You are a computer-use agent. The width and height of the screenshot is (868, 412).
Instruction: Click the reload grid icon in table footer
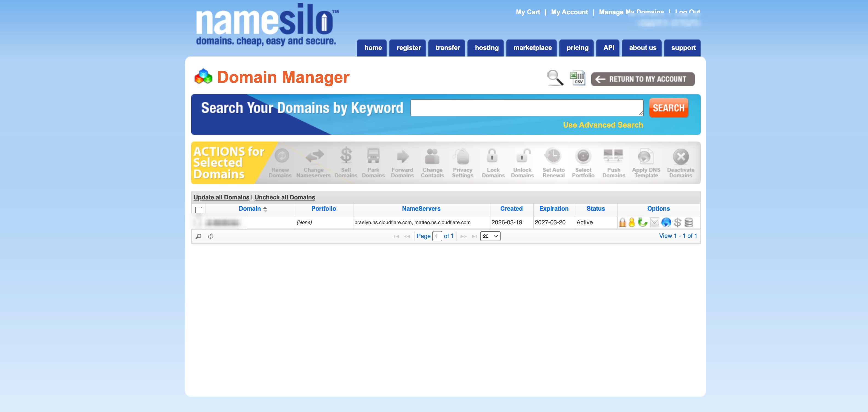pos(211,236)
